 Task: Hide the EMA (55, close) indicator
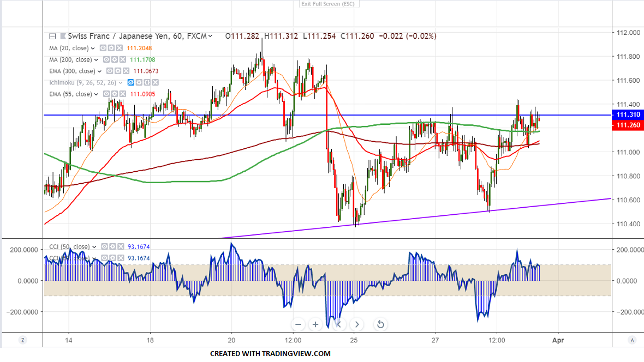pyautogui.click(x=106, y=94)
